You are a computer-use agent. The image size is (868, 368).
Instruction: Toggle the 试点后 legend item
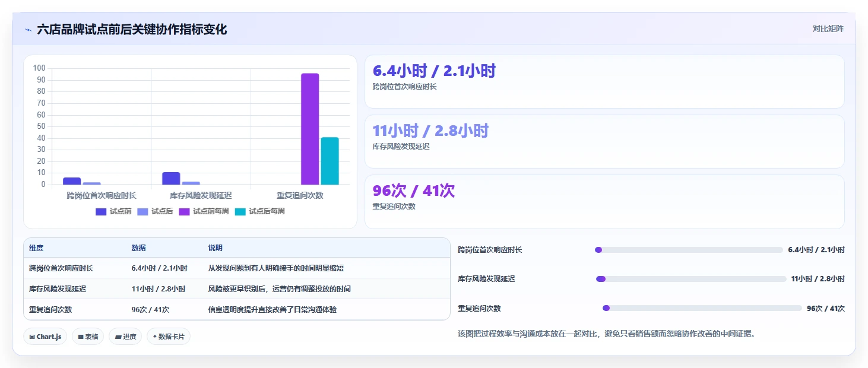[155, 211]
